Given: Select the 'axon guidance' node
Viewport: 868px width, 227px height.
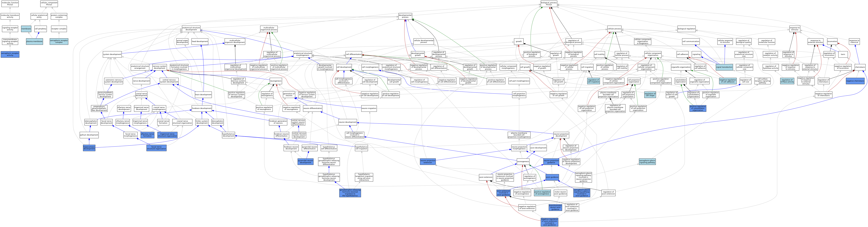Looking at the screenshot, I should [552, 177].
